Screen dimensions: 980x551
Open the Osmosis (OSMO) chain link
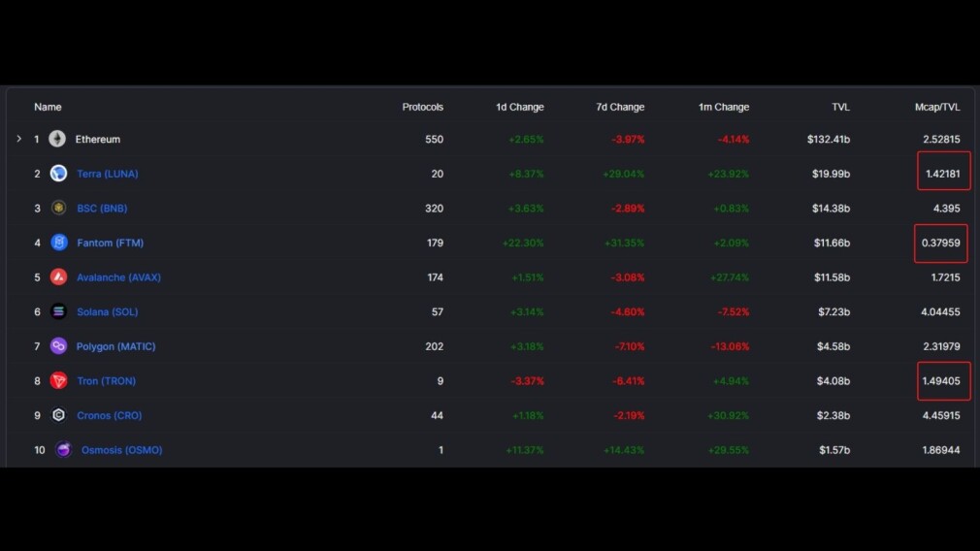coord(122,450)
